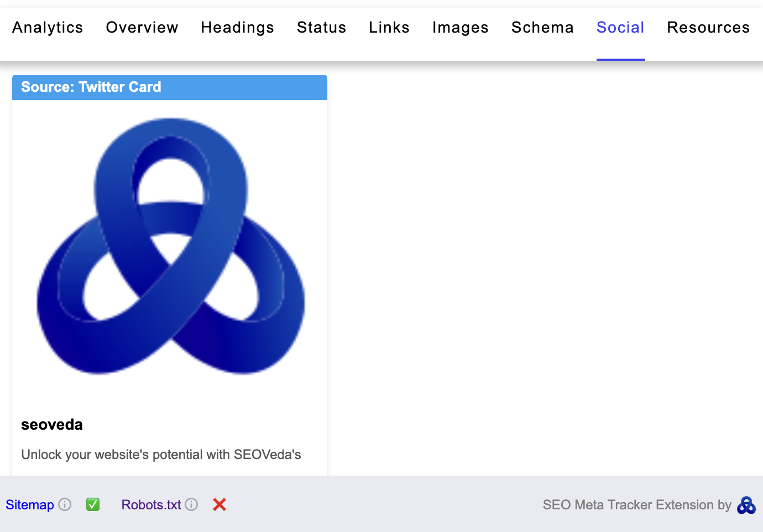Viewport: 763px width, 532px height.
Task: Click the info icon beside Robots.txt
Action: click(191, 504)
